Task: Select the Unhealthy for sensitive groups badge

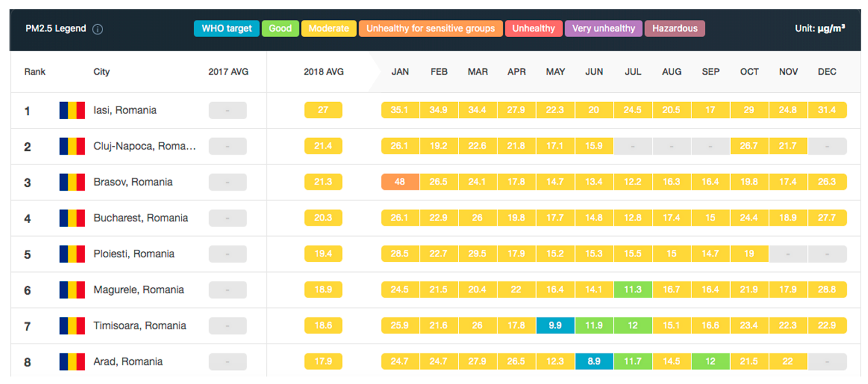Action: click(x=430, y=29)
